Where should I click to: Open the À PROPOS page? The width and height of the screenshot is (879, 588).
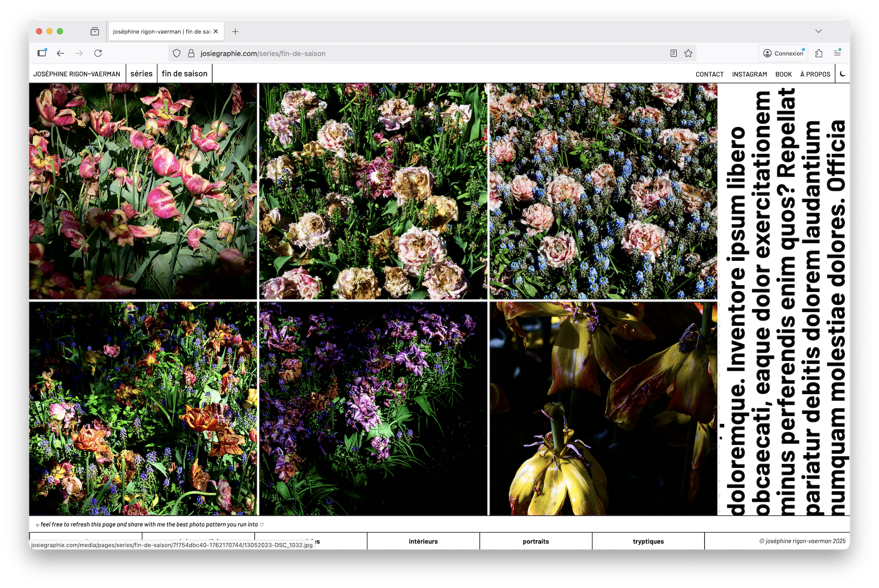pyautogui.click(x=815, y=74)
